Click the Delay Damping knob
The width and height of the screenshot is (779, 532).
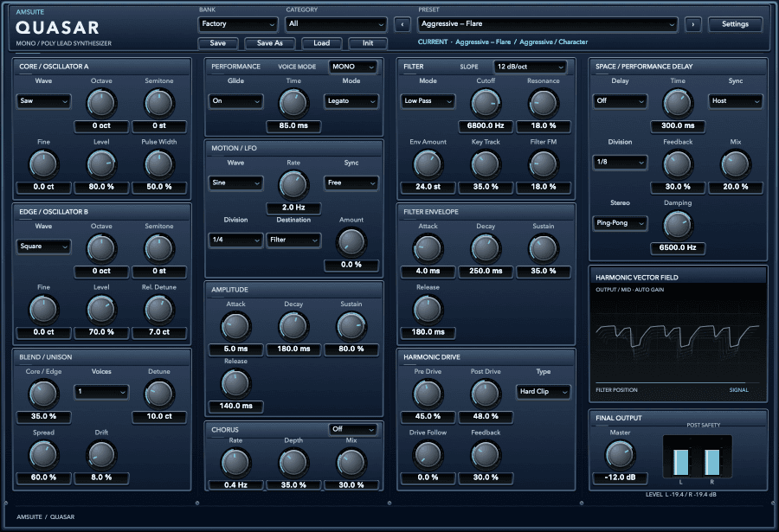[678, 226]
